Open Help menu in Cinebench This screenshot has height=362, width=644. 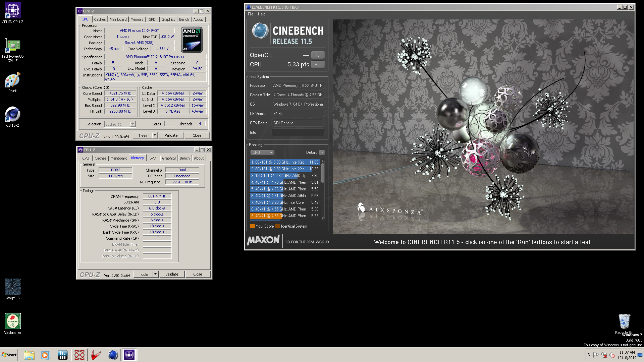click(x=262, y=14)
